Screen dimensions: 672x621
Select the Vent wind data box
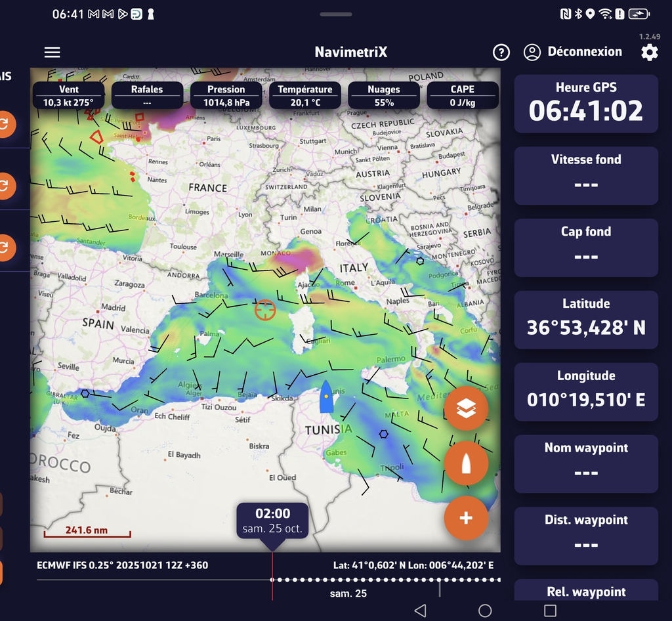(68, 96)
